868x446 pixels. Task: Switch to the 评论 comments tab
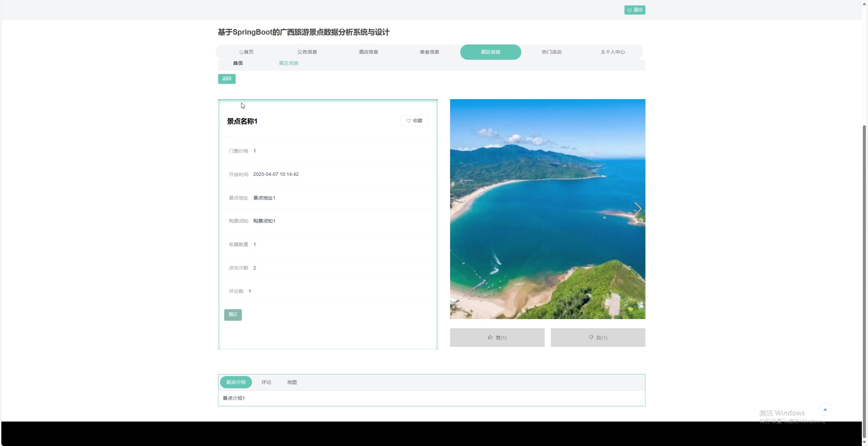(266, 382)
